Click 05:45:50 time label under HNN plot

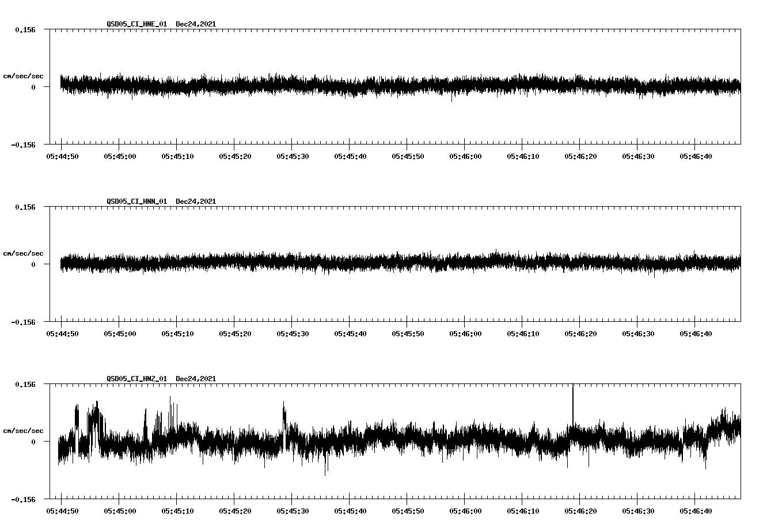pos(407,334)
